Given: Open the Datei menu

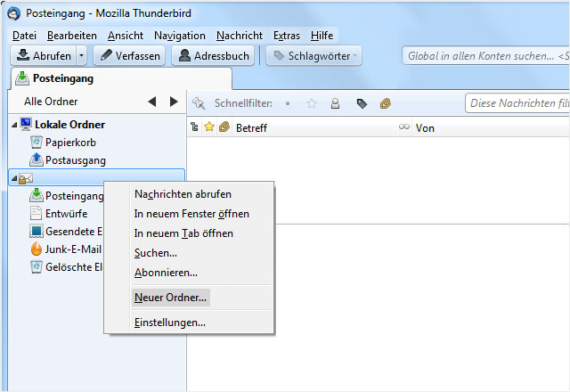Looking at the screenshot, I should 24,36.
